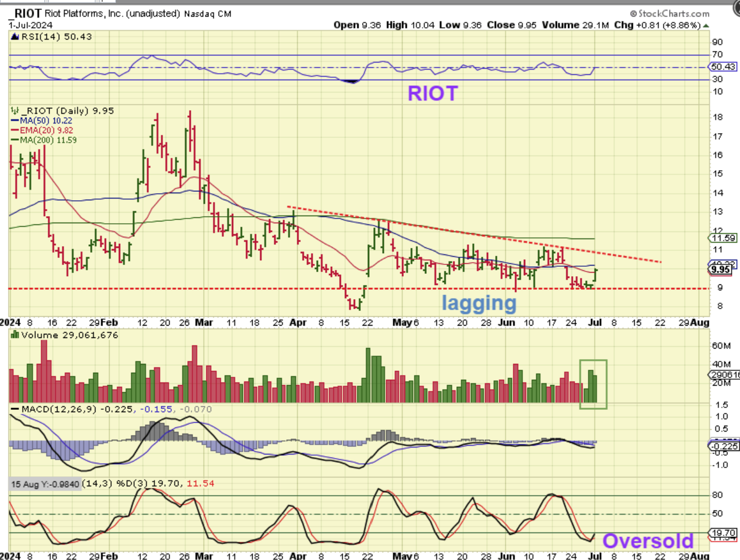Click the "Jun" label below the price panel
Screen dimensions: 740x560
(x=507, y=323)
